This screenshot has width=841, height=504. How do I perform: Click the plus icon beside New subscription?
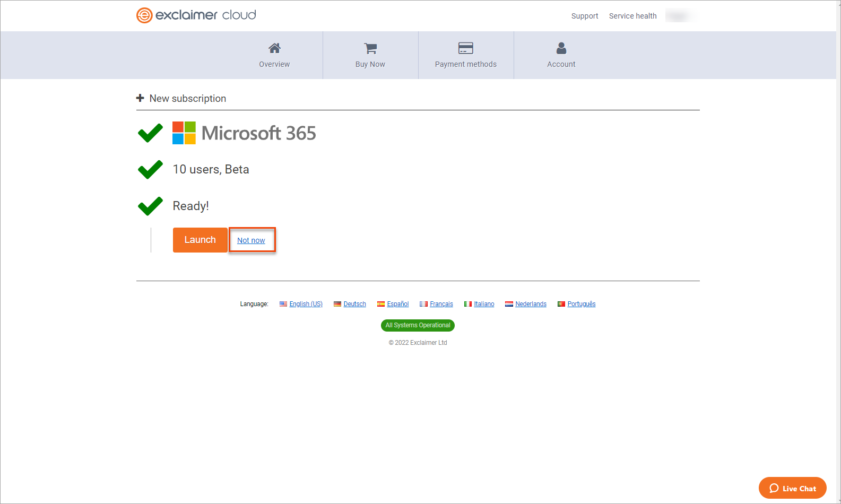pyautogui.click(x=140, y=98)
